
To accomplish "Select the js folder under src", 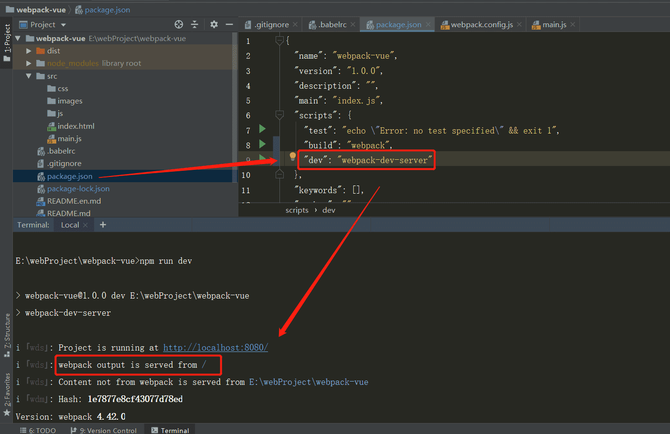I will click(56, 114).
